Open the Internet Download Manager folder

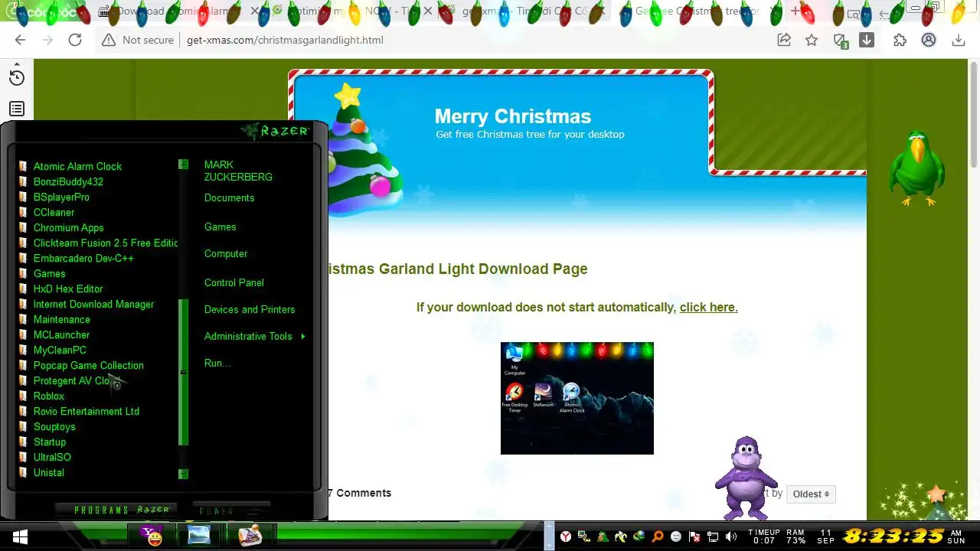(93, 304)
